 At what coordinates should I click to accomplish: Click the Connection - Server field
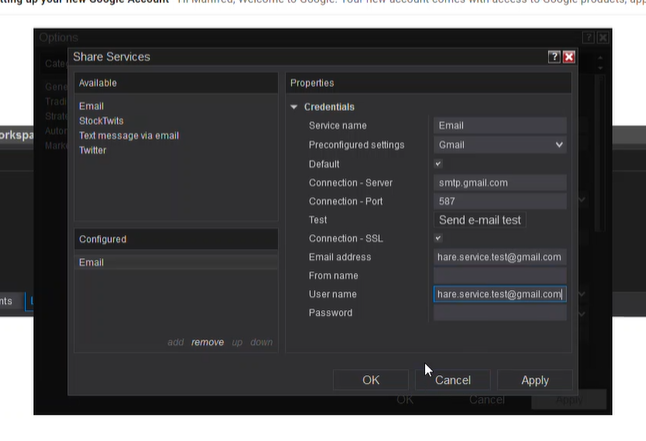[500, 183]
